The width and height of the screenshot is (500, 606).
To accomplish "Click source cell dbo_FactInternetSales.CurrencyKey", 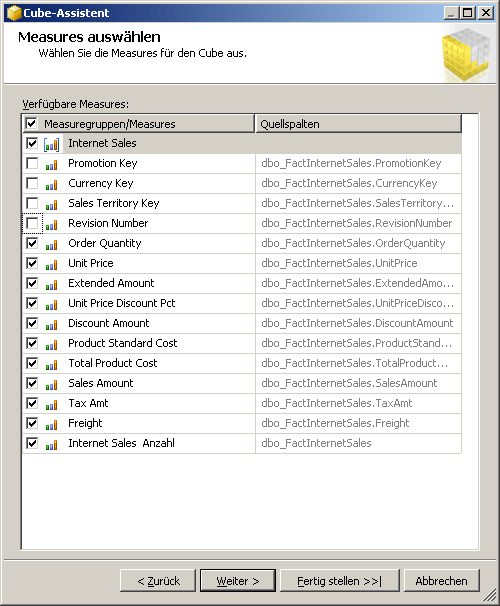I will pos(358,183).
